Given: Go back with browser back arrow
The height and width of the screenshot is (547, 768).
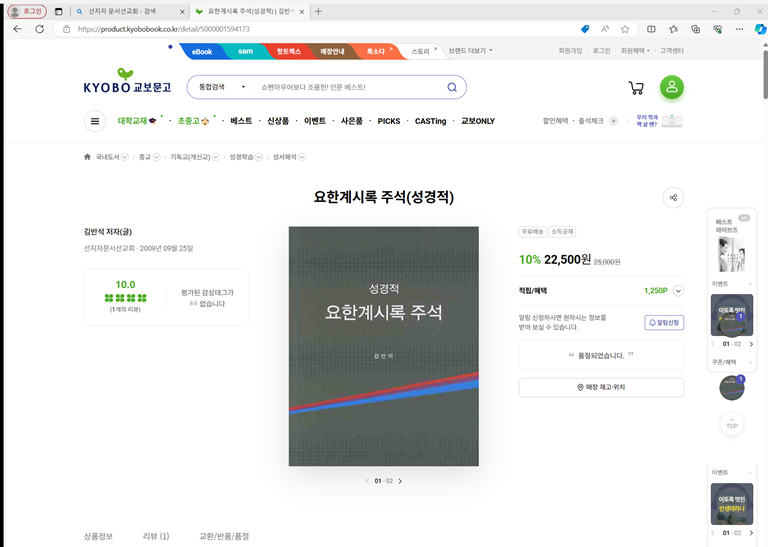Looking at the screenshot, I should click(18, 29).
